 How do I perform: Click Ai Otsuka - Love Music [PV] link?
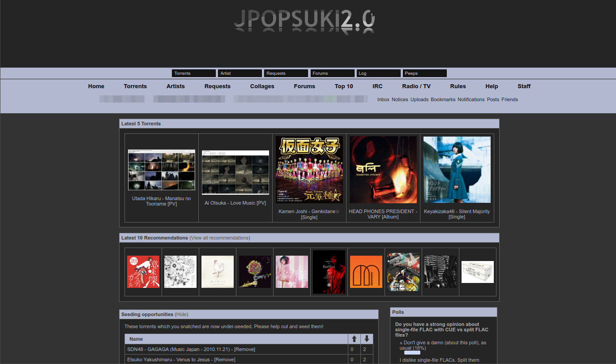click(235, 203)
